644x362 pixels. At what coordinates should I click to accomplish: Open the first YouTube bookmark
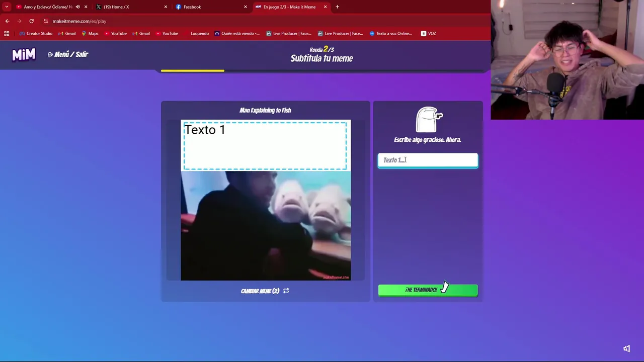pyautogui.click(x=115, y=33)
